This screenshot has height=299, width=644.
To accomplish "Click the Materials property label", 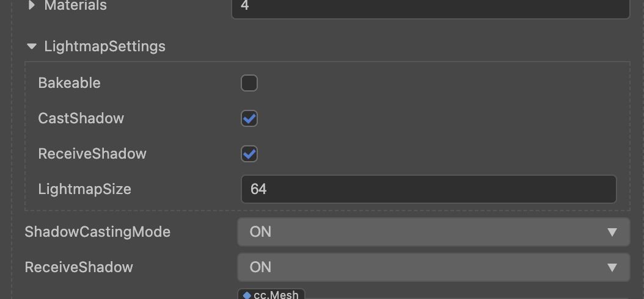I will pos(75,5).
